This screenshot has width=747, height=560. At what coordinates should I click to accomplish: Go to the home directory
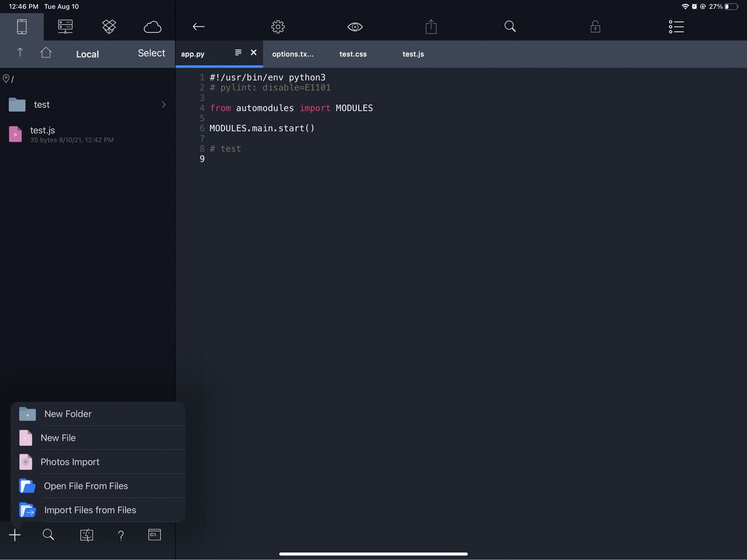pos(46,53)
